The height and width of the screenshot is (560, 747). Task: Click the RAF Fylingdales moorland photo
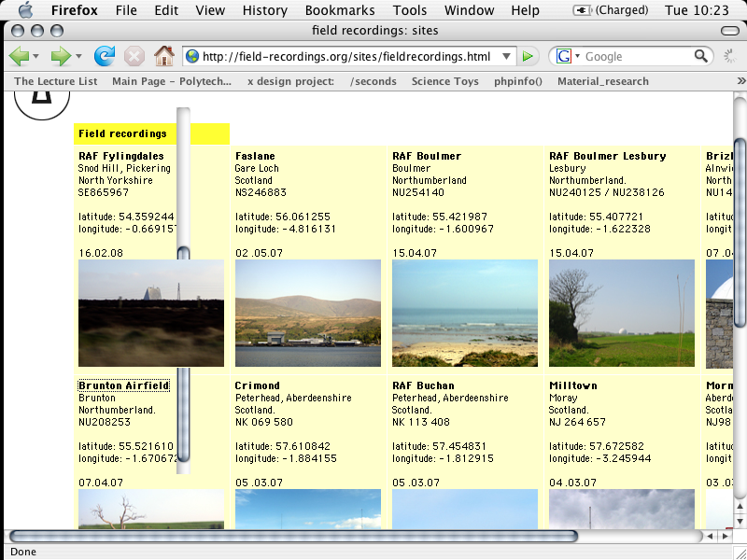tap(151, 313)
